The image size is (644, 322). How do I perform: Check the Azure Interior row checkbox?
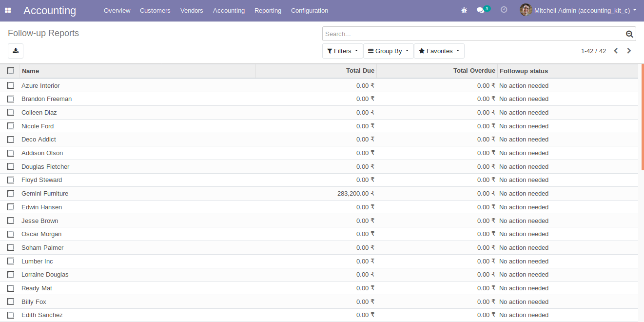coord(11,85)
